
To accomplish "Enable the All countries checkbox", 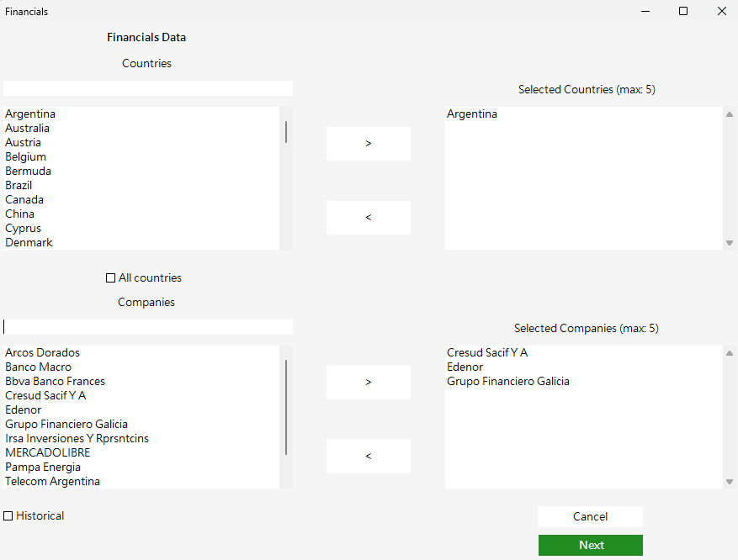I will pyautogui.click(x=110, y=277).
